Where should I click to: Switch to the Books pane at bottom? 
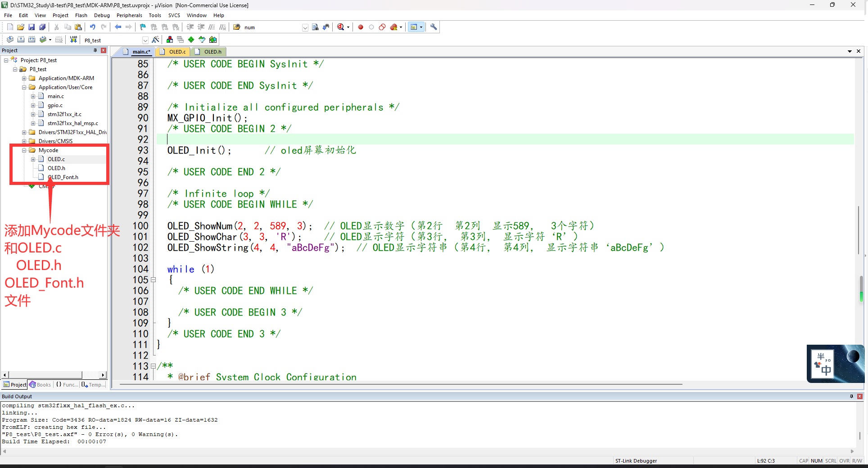pos(41,385)
